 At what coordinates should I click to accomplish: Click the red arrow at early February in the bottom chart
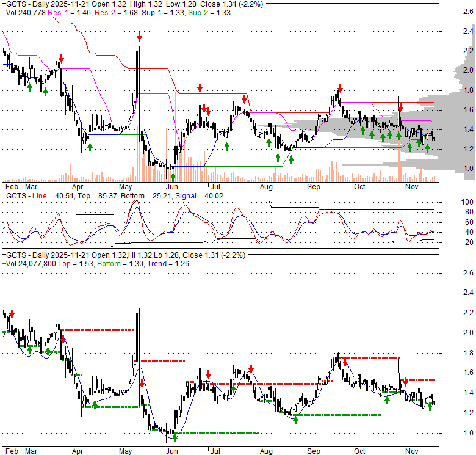pos(12,313)
